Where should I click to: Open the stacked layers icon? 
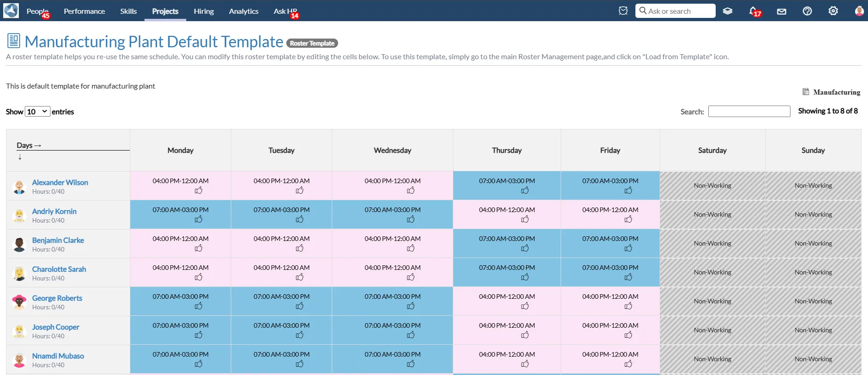point(728,11)
